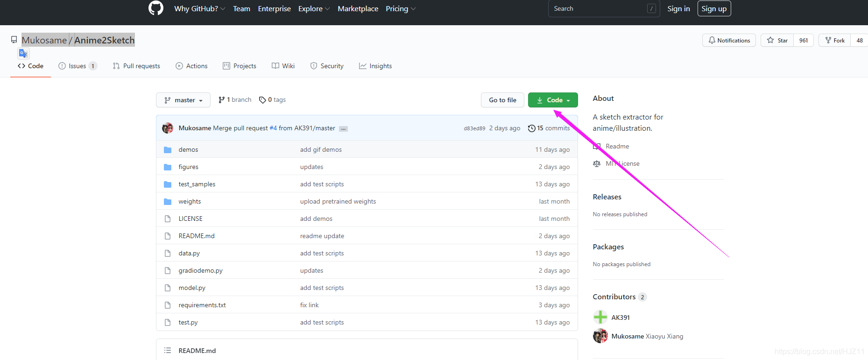Open the README.md file in list
Viewport: 868px width, 360px height.
click(x=197, y=236)
